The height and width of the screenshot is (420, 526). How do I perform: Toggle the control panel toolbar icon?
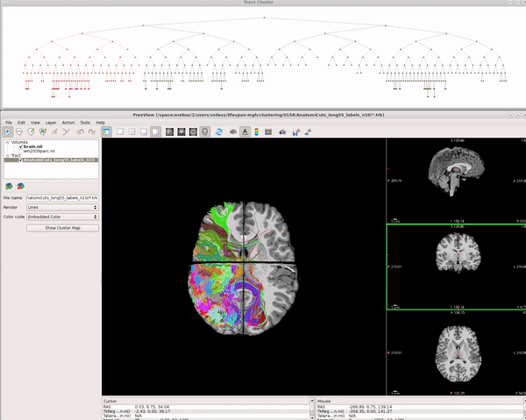coord(107,132)
